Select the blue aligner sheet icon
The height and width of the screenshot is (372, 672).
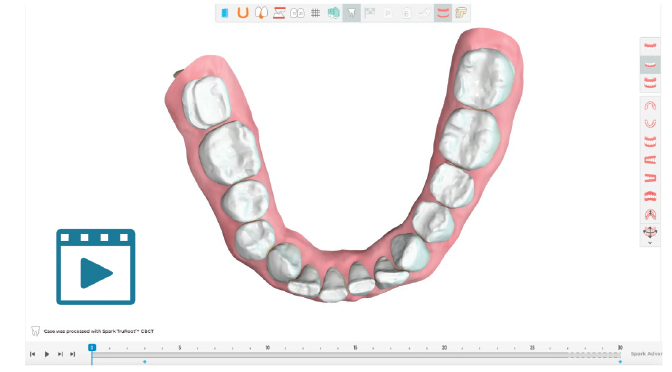click(x=225, y=13)
